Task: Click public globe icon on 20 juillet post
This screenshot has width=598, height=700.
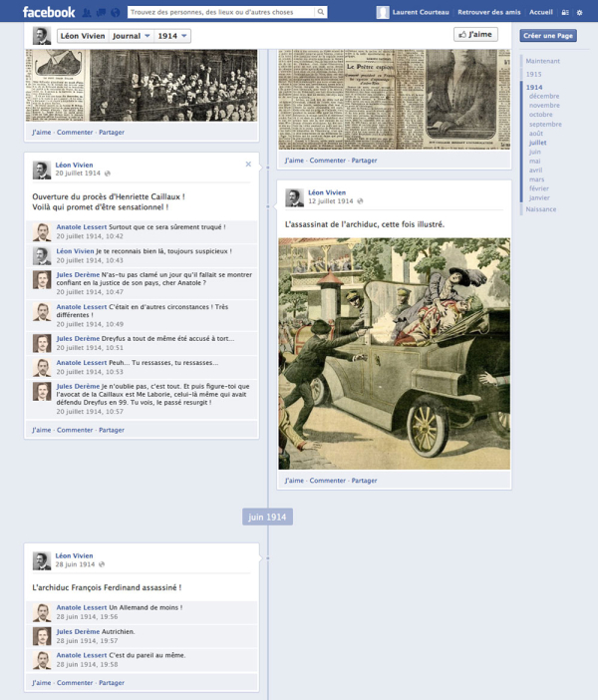Action: point(107,174)
